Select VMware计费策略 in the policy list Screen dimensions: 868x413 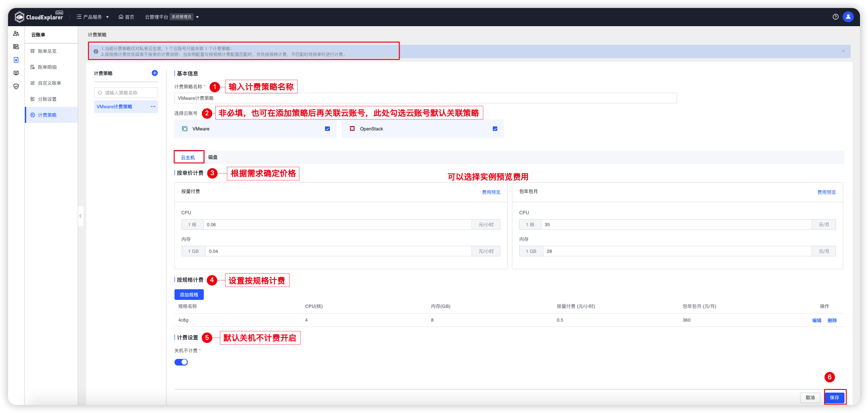point(115,107)
